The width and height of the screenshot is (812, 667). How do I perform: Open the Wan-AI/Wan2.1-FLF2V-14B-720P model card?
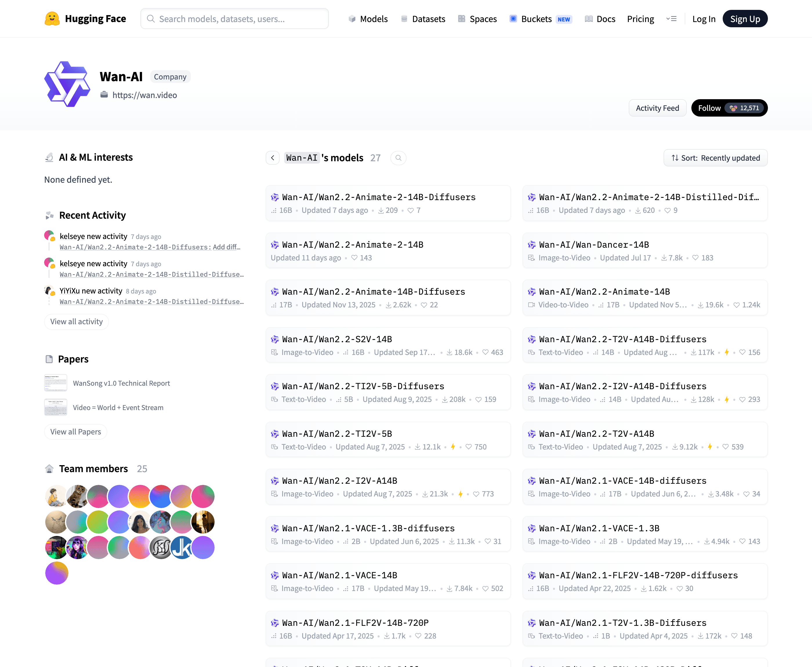(388, 629)
